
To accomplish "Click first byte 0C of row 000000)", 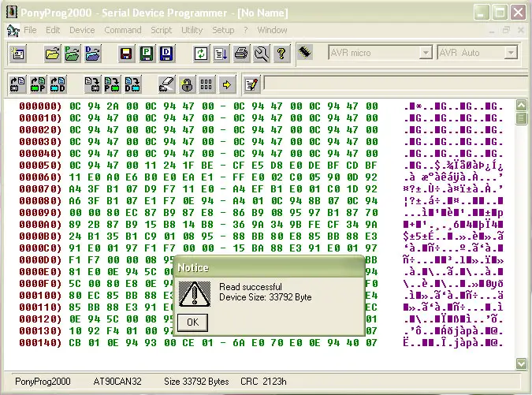I will pyautogui.click(x=75, y=106).
